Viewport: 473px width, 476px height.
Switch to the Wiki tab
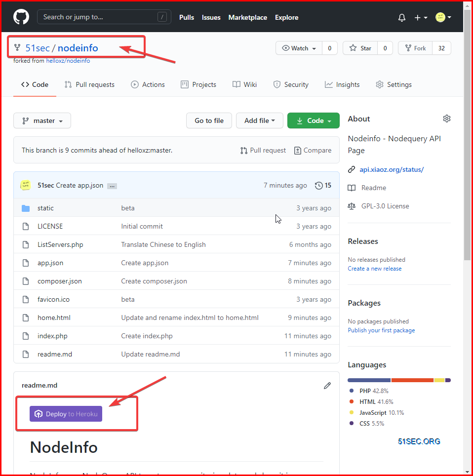pyautogui.click(x=244, y=84)
